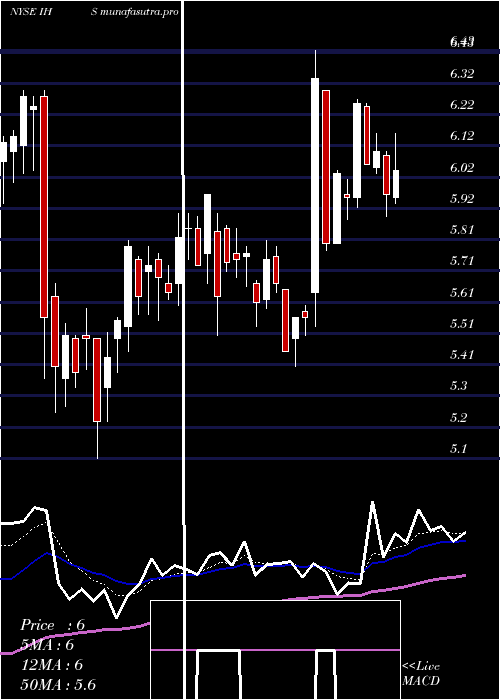Click the 5.71 price axis label
Image resolution: width=500 pixels, height=700 pixels.
pyautogui.click(x=462, y=261)
